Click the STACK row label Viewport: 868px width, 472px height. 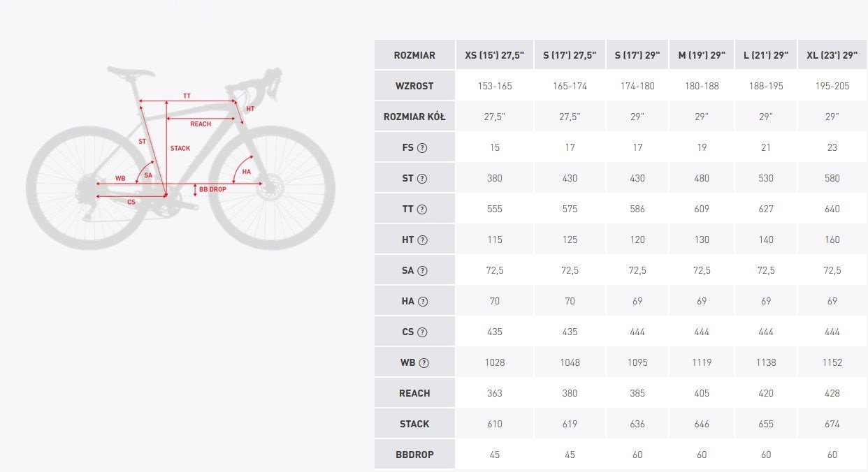click(x=414, y=424)
